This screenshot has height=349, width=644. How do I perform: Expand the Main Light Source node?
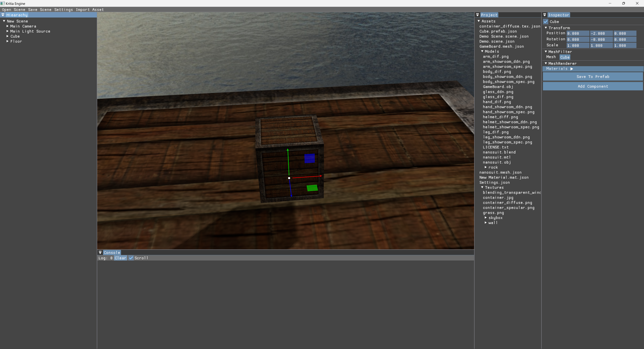tap(8, 31)
